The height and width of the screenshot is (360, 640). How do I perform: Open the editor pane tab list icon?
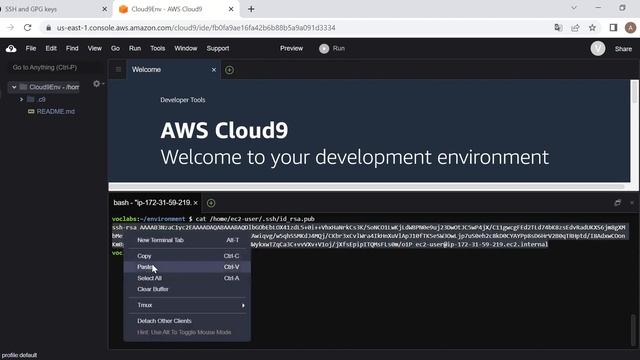point(118,69)
